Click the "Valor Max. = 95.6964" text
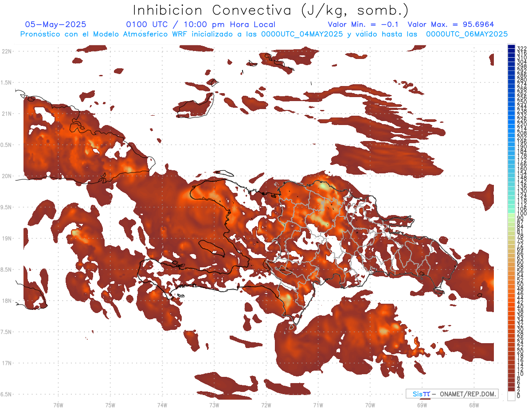Image resolution: width=532 pixels, height=411 pixels. pos(451,24)
